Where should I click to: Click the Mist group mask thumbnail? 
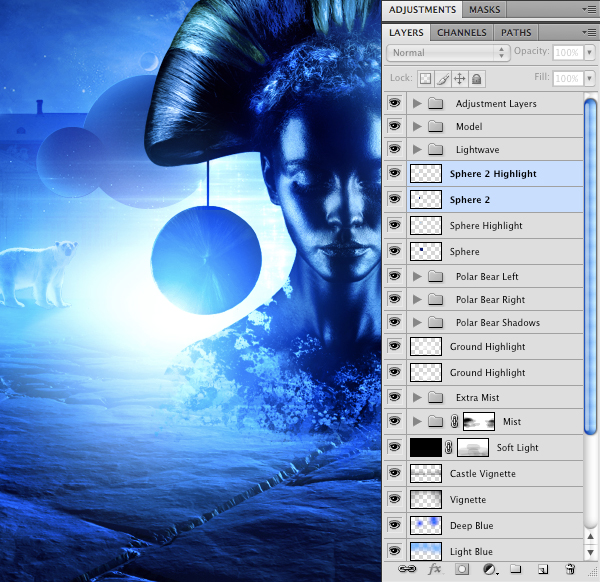tap(479, 422)
